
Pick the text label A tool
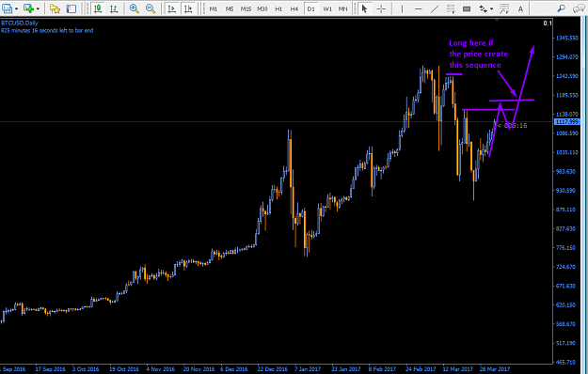[520, 8]
